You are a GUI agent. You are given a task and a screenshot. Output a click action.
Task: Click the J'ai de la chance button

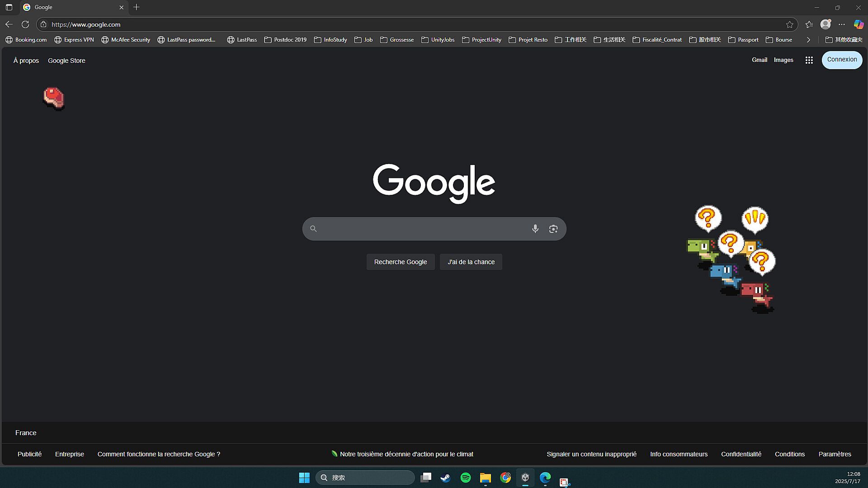point(471,262)
